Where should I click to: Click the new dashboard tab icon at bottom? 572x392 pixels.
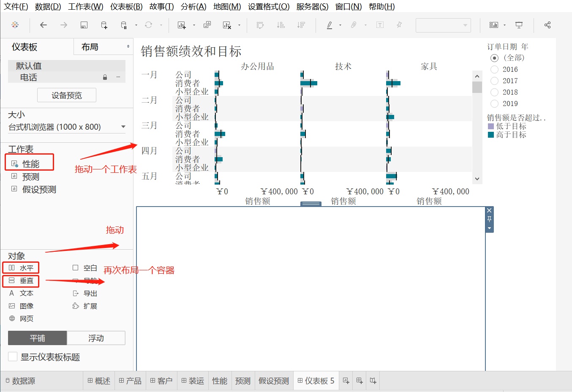point(360,381)
